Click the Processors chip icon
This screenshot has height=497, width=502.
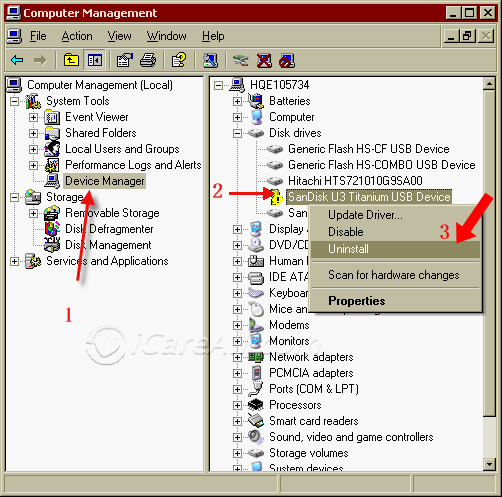(x=256, y=405)
